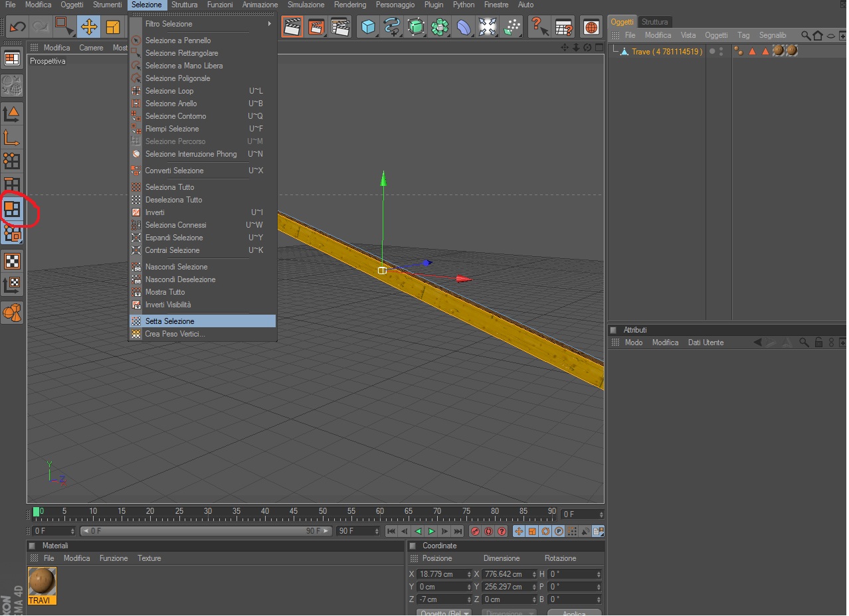
Task: Click the viewport rotate navigation icon
Action: [x=587, y=48]
